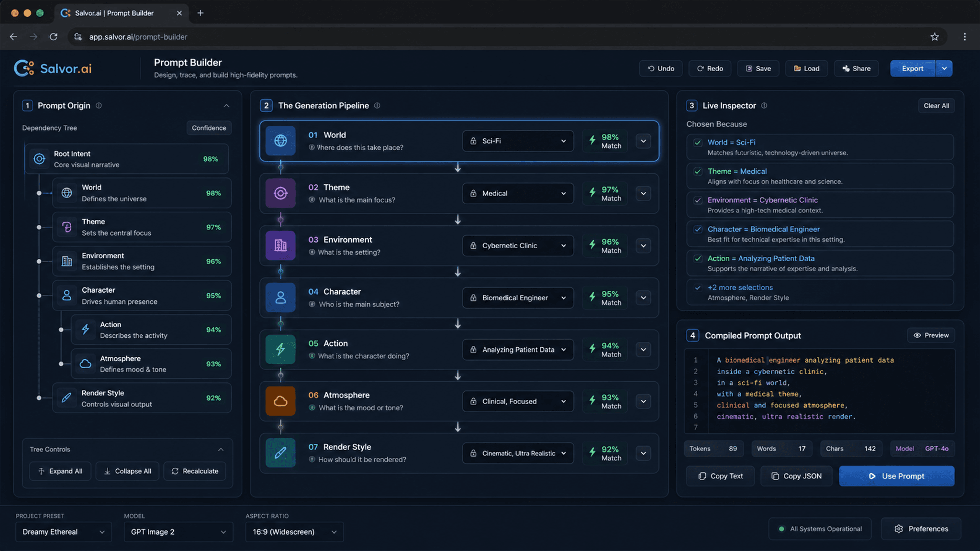Toggle the Preview of the compiled prompt
The width and height of the screenshot is (980, 551).
point(931,335)
